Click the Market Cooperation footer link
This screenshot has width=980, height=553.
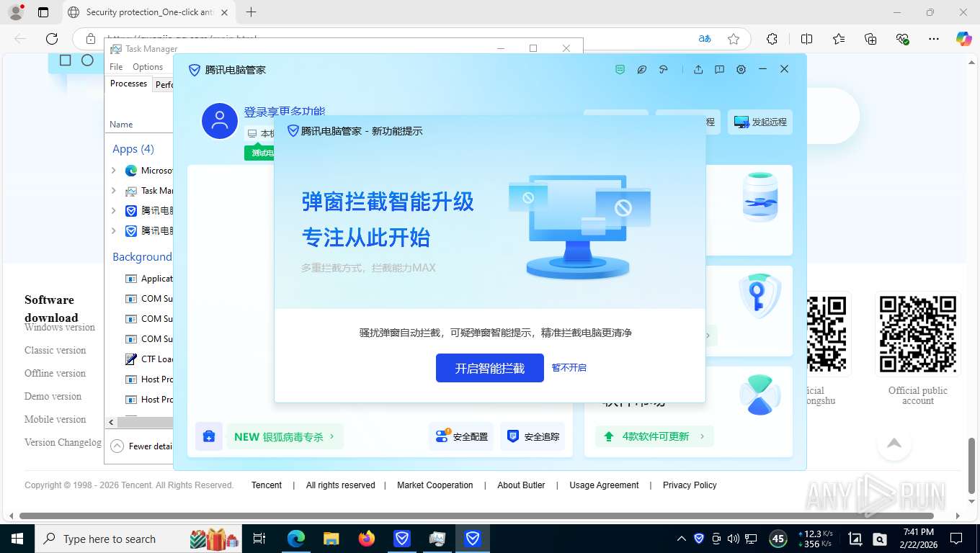[435, 485]
